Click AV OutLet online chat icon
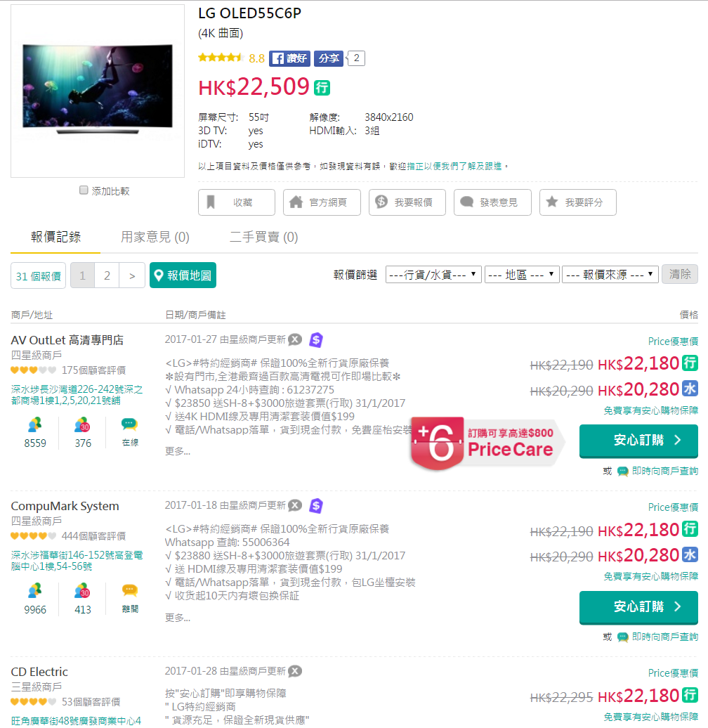The width and height of the screenshot is (708, 728). point(129,425)
